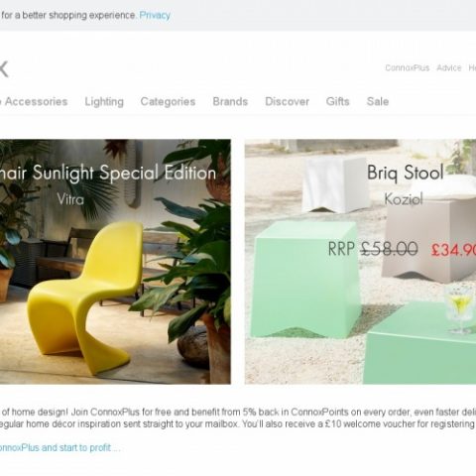Click the Briq Stool heading

tap(406, 173)
